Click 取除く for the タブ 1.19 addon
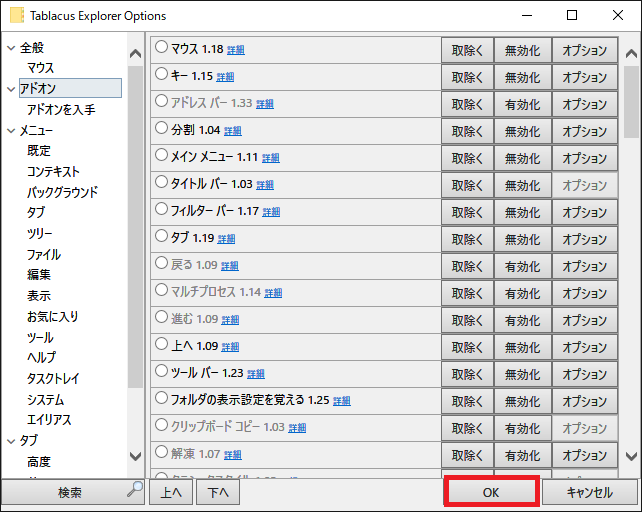 point(467,240)
